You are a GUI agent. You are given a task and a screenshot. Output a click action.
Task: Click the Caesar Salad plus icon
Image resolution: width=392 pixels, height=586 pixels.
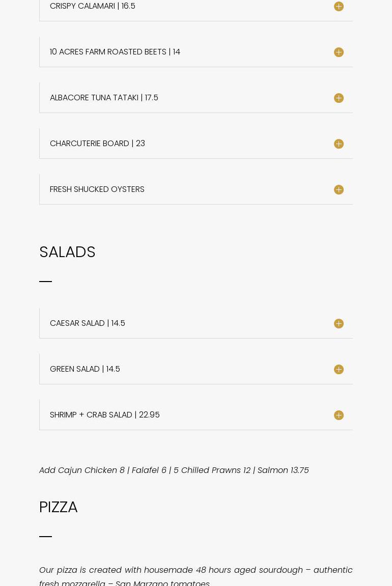pos(339,323)
